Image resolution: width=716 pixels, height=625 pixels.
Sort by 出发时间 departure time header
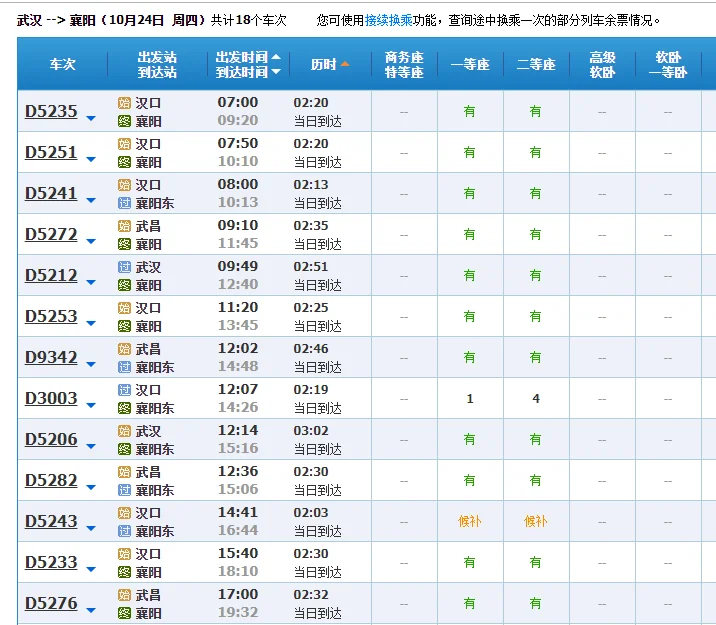click(x=248, y=57)
